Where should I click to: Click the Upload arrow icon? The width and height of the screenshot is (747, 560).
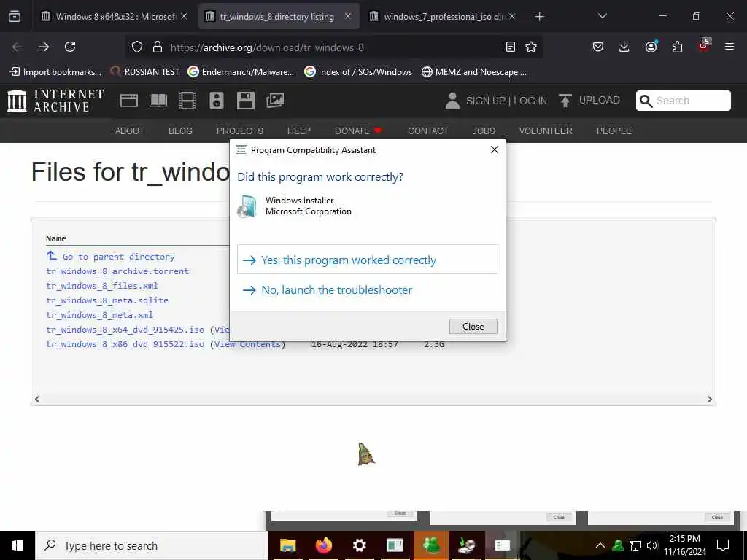565,101
